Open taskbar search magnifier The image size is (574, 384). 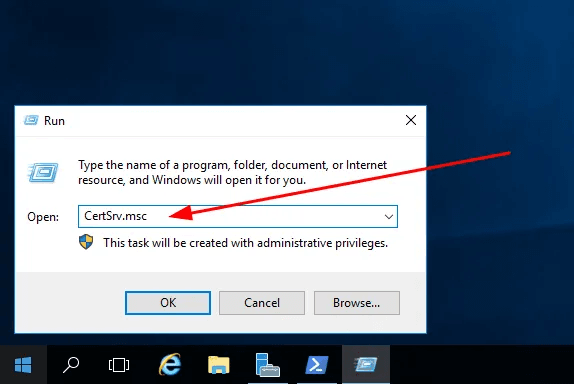[71, 365]
